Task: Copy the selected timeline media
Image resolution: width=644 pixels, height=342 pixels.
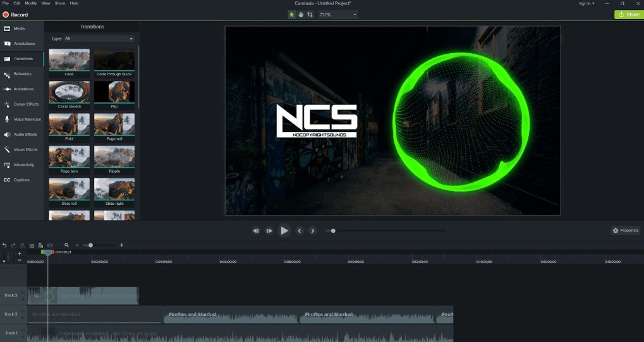Action: pos(32,245)
